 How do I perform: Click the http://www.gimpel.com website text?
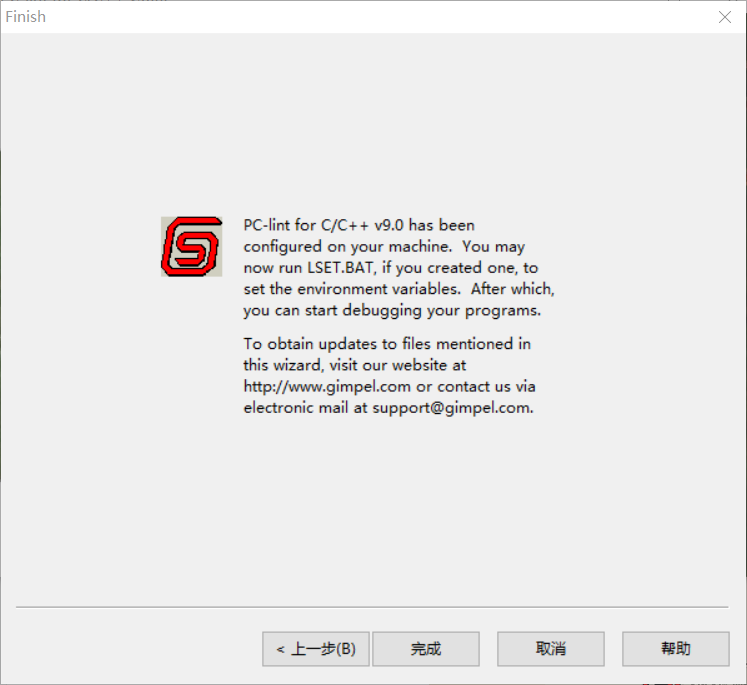tap(327, 386)
